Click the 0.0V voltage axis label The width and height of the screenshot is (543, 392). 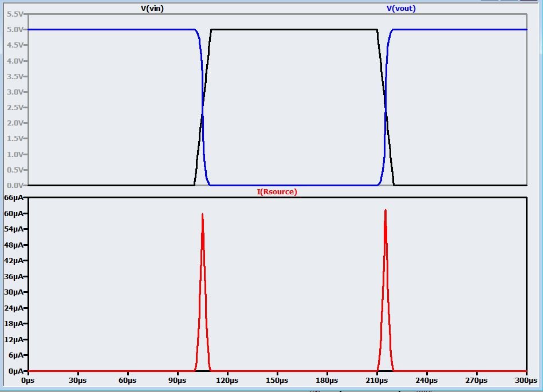pos(13,185)
